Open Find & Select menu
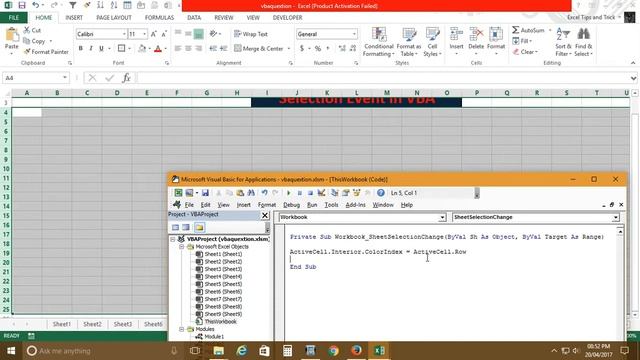This screenshot has height=360, width=640. (x=583, y=42)
